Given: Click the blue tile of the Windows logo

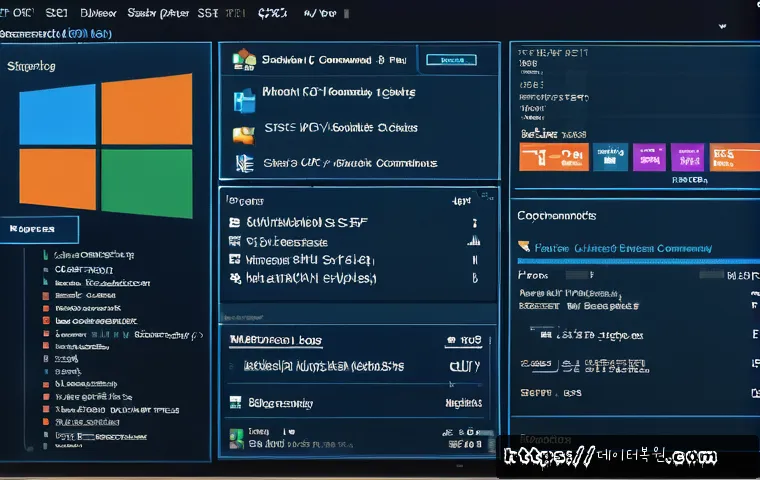Looking at the screenshot, I should tap(57, 114).
